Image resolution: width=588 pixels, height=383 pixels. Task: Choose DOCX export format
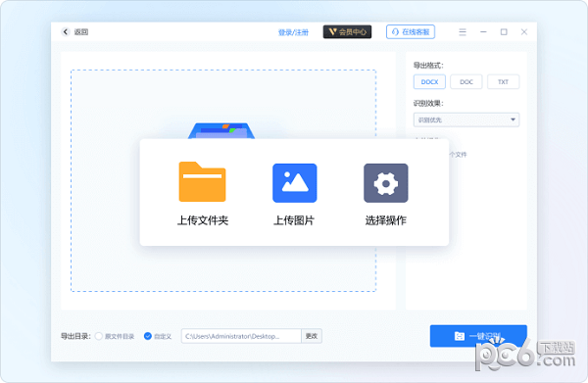click(x=429, y=81)
